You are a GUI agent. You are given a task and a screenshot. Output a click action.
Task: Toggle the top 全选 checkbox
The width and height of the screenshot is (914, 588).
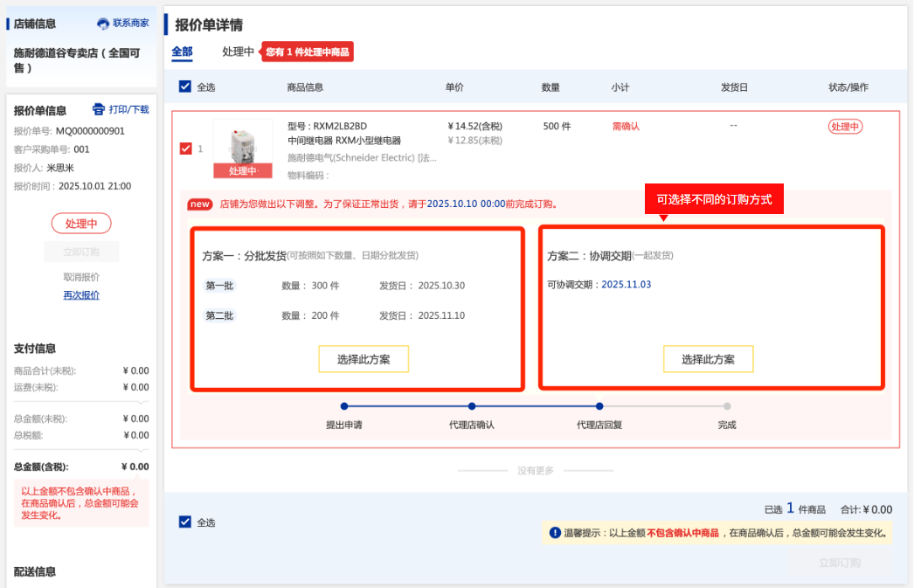(x=185, y=86)
